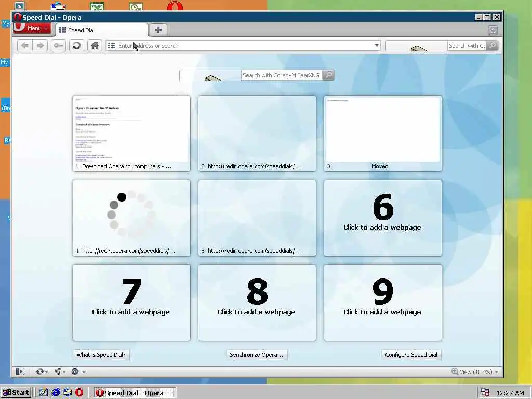Image resolution: width=532 pixels, height=399 pixels.
Task: Click the Excel icon on the desktop
Action: point(97,6)
